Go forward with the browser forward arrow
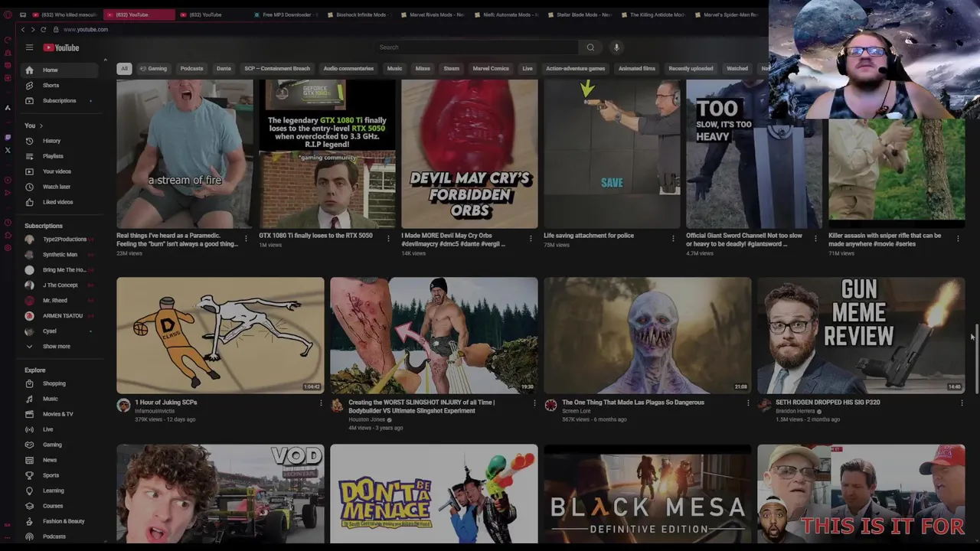The image size is (980, 551). pyautogui.click(x=32, y=29)
